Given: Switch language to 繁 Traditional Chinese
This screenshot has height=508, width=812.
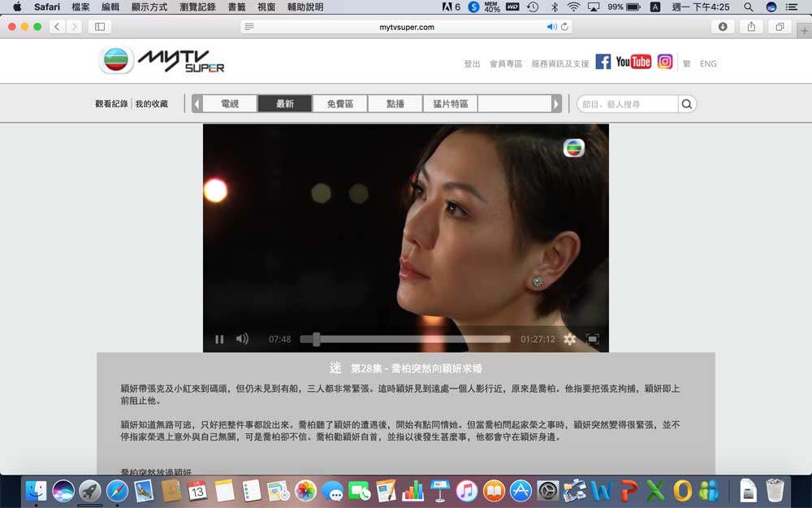Looking at the screenshot, I should [x=687, y=63].
